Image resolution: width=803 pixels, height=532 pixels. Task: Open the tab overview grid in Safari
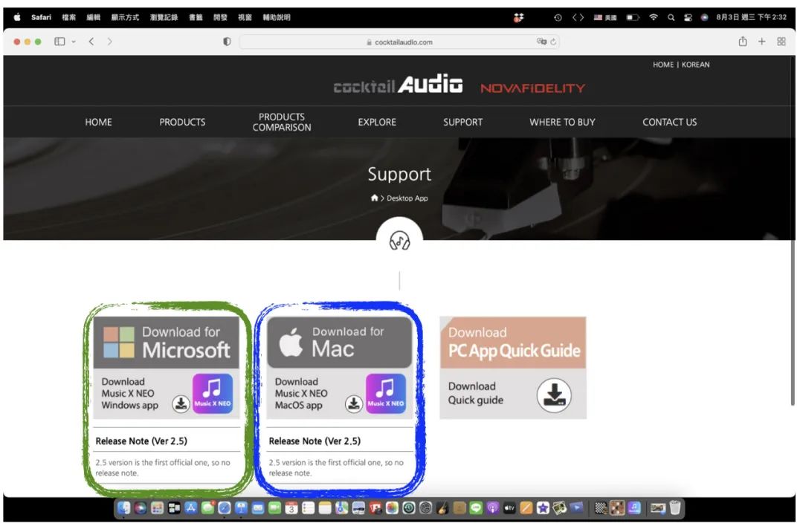(781, 42)
